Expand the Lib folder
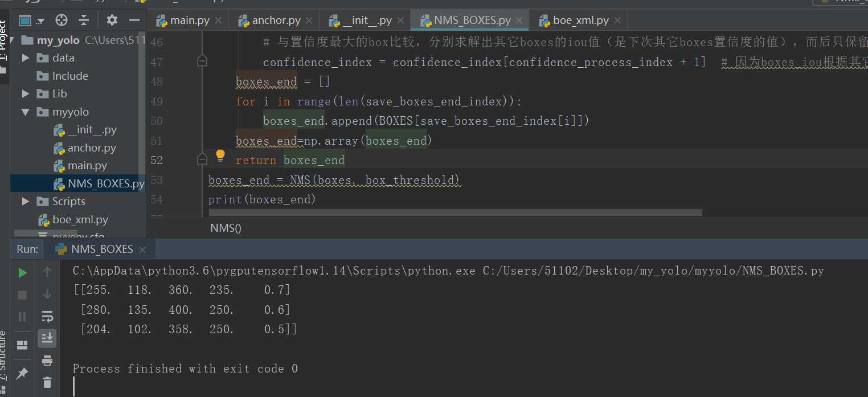This screenshot has height=397, width=868. tap(26, 93)
